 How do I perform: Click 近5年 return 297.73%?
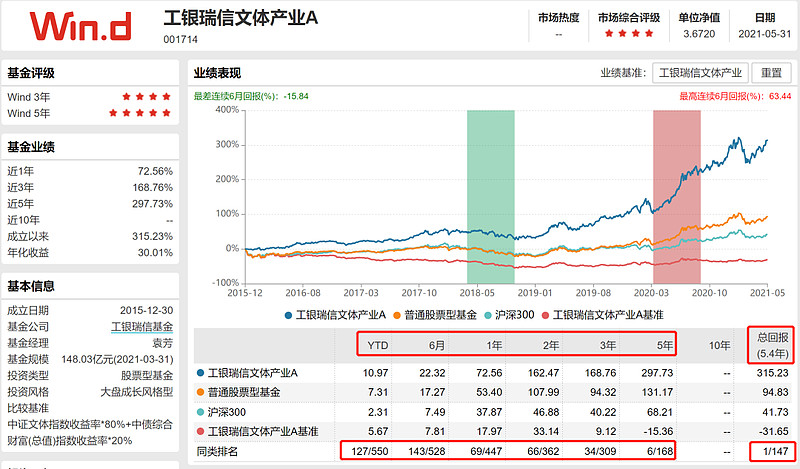click(153, 204)
